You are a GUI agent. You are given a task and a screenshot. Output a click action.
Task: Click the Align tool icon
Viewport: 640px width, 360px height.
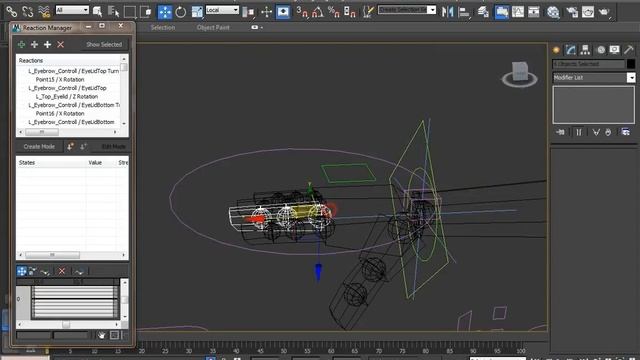pyautogui.click(x=464, y=12)
